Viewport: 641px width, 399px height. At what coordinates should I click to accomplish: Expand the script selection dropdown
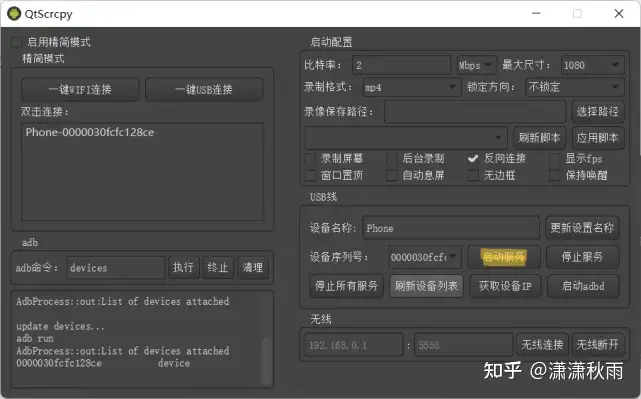(406, 138)
